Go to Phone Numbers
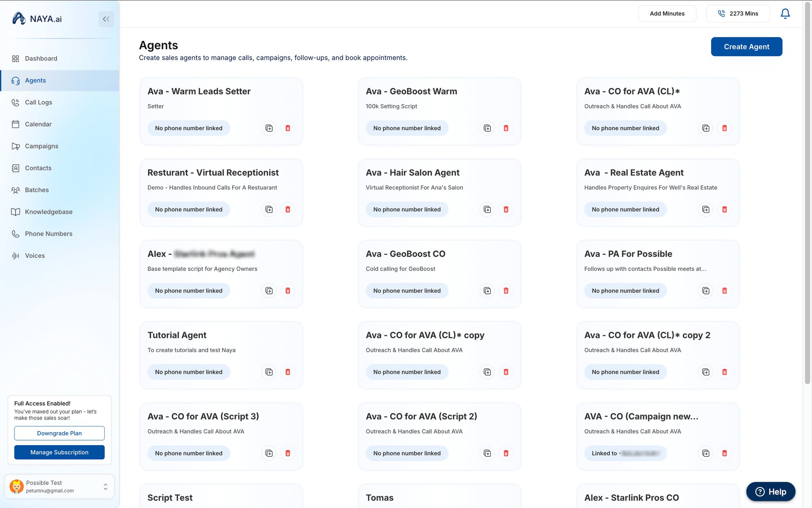The width and height of the screenshot is (812, 508). (x=60, y=234)
